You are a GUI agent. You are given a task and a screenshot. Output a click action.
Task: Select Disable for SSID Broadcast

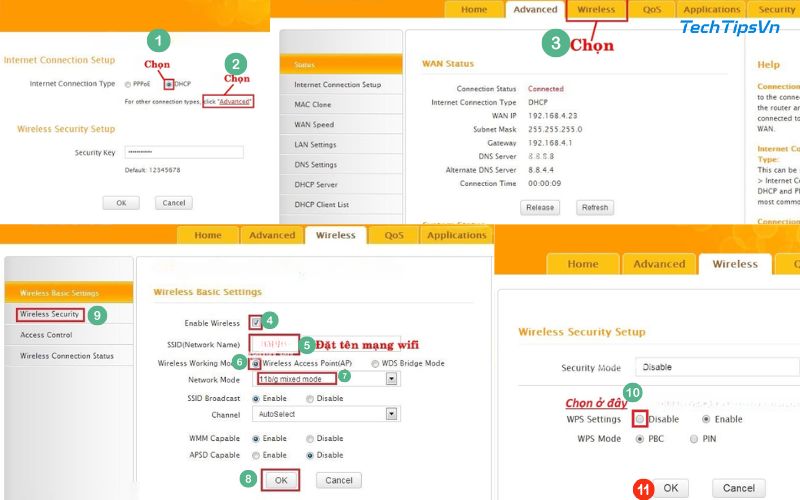pyautogui.click(x=310, y=398)
